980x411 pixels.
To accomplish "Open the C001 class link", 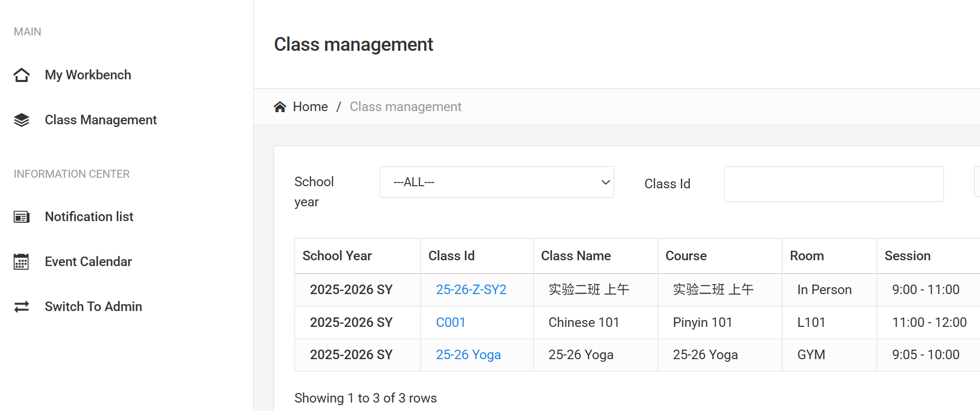I will point(450,323).
